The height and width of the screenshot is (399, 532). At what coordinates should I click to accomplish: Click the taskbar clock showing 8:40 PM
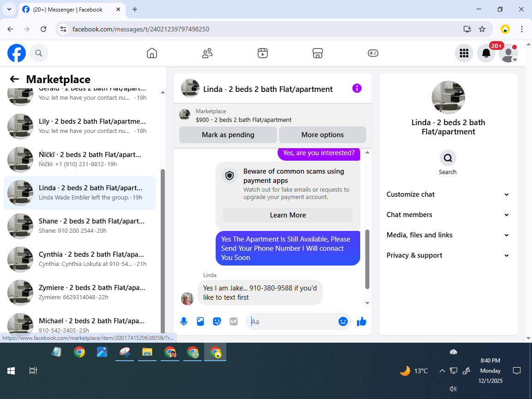click(490, 370)
